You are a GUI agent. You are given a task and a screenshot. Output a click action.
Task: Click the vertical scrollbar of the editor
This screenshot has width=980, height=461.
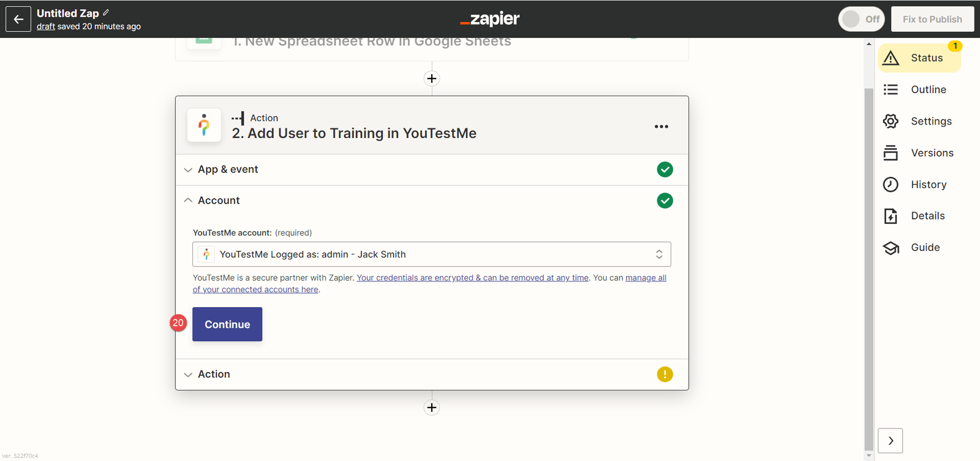pyautogui.click(x=869, y=270)
